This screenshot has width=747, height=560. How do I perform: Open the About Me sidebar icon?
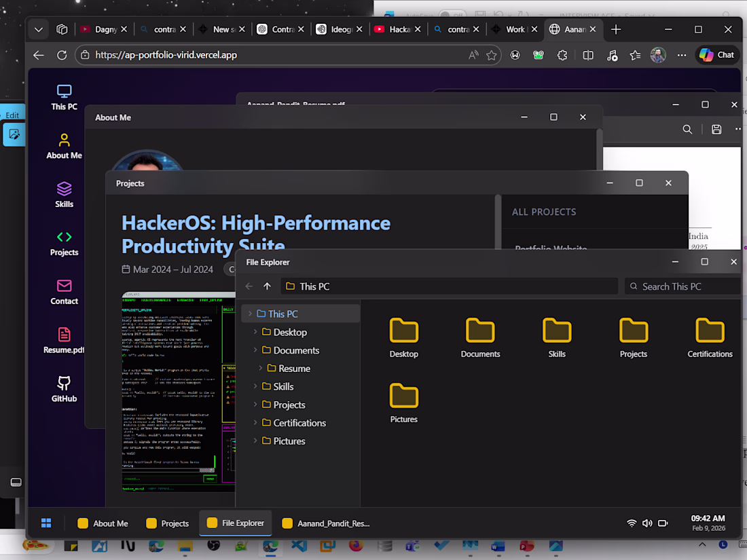(x=64, y=146)
